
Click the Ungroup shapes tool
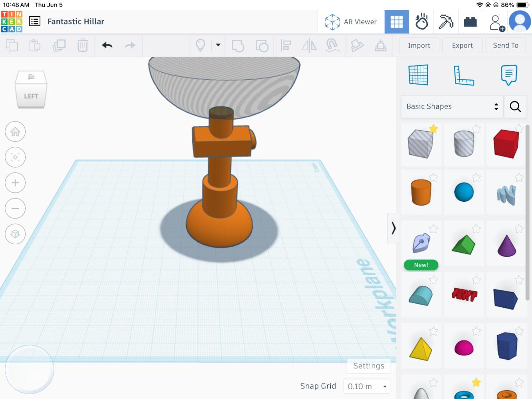pyautogui.click(x=262, y=45)
